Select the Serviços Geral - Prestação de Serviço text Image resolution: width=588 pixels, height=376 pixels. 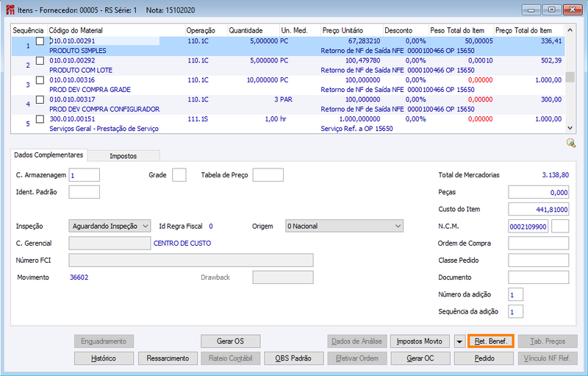point(104,129)
